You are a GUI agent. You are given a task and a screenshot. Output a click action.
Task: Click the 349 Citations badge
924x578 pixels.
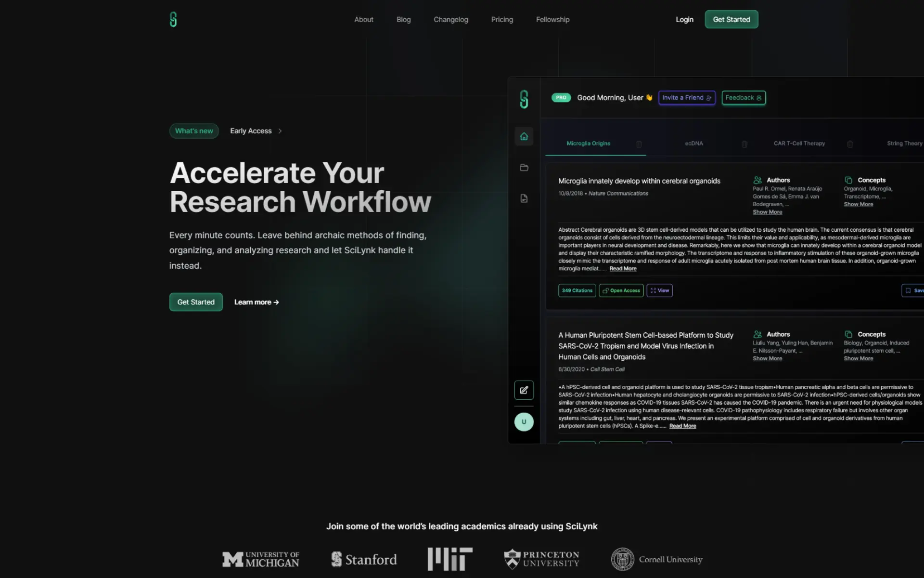577,290
